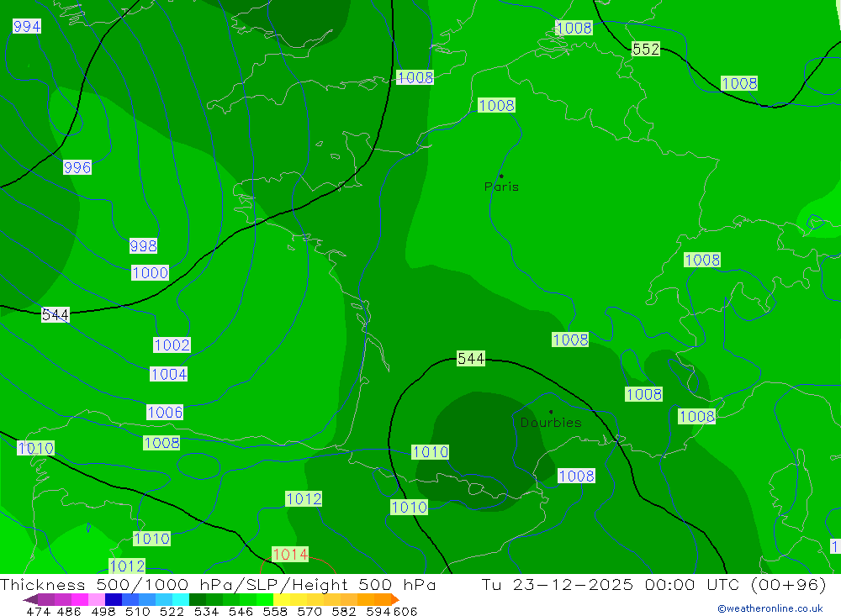The height and width of the screenshot is (616, 841).
Task: Click the 486 legend value
Action: [x=69, y=611]
